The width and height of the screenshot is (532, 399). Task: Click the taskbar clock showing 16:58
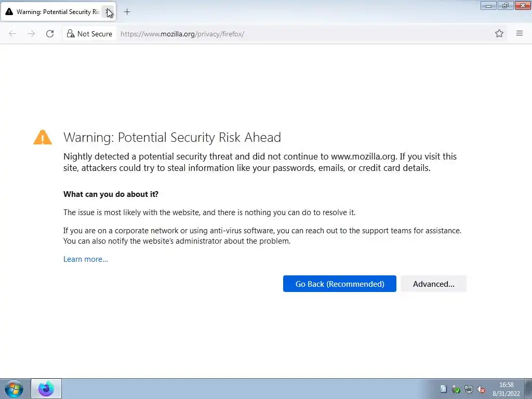[x=506, y=389]
